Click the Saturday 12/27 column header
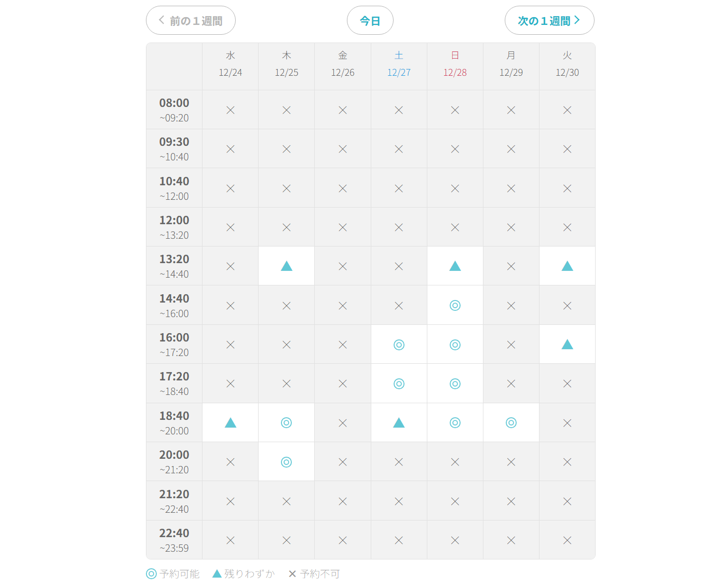Screen dimensions: 714x588 coord(399,64)
